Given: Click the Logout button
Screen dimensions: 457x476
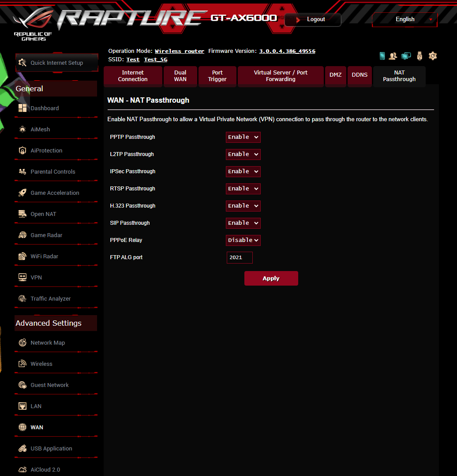Looking at the screenshot, I should (x=313, y=19).
